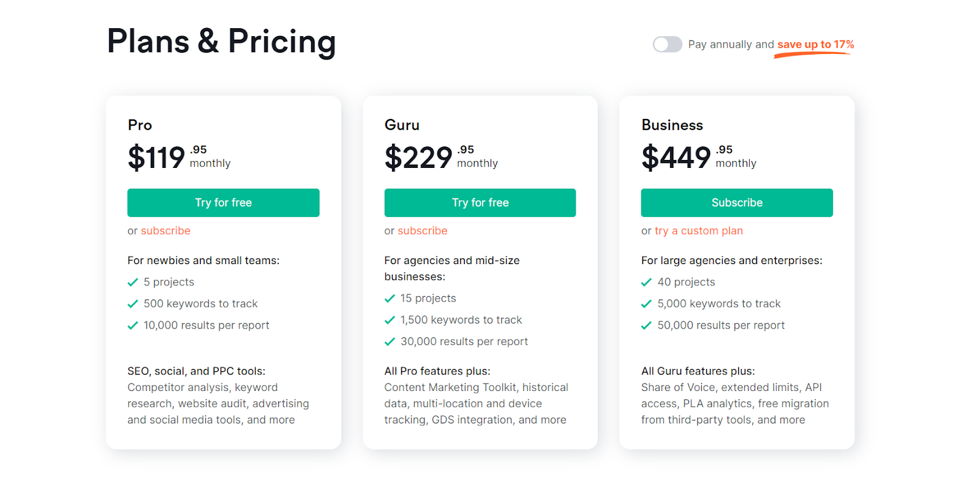Click the checkmark beside 40 projects
Screen dimensions: 980x478
[646, 283]
